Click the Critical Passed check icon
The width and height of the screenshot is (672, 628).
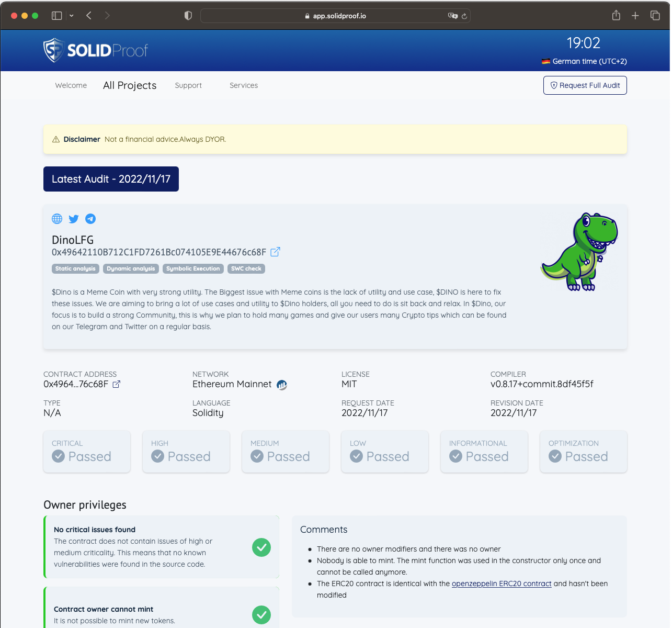pyautogui.click(x=59, y=456)
